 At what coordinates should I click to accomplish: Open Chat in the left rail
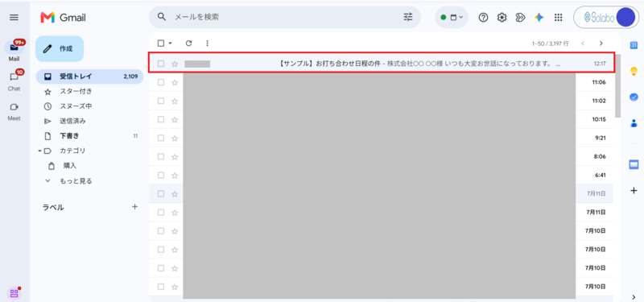click(x=14, y=81)
